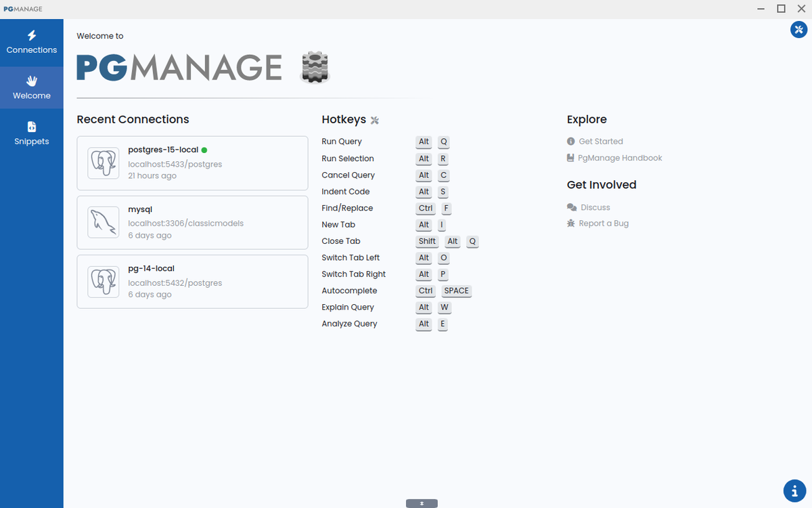This screenshot has width=812, height=508.
Task: Click the W key for Explain Query
Action: 444,308
